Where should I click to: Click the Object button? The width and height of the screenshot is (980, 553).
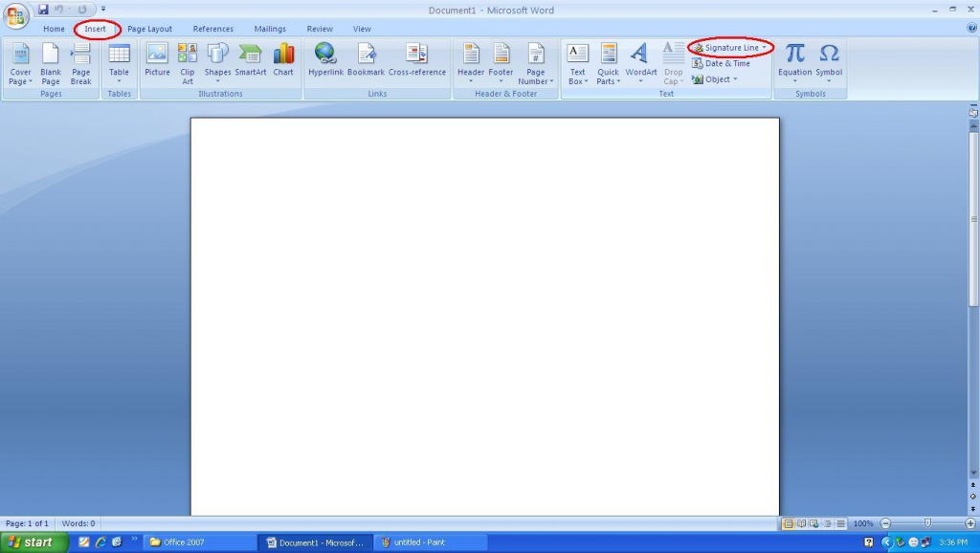[711, 79]
